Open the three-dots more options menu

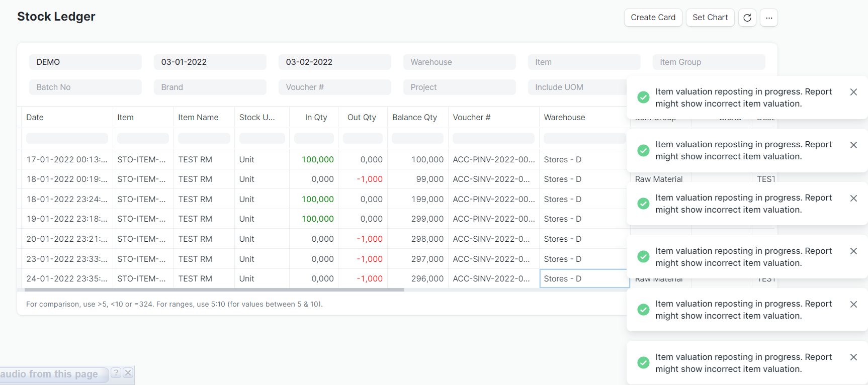[x=768, y=18]
